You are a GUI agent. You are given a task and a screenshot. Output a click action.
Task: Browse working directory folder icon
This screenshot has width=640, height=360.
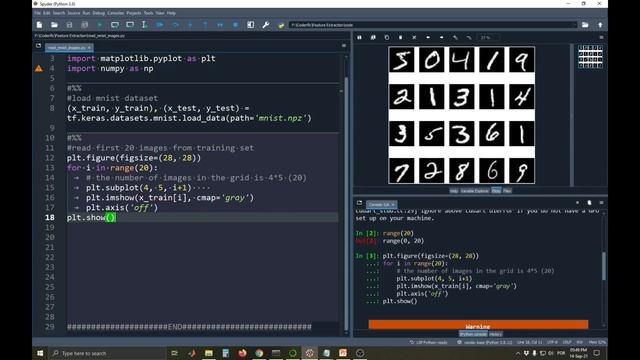tap(585, 25)
